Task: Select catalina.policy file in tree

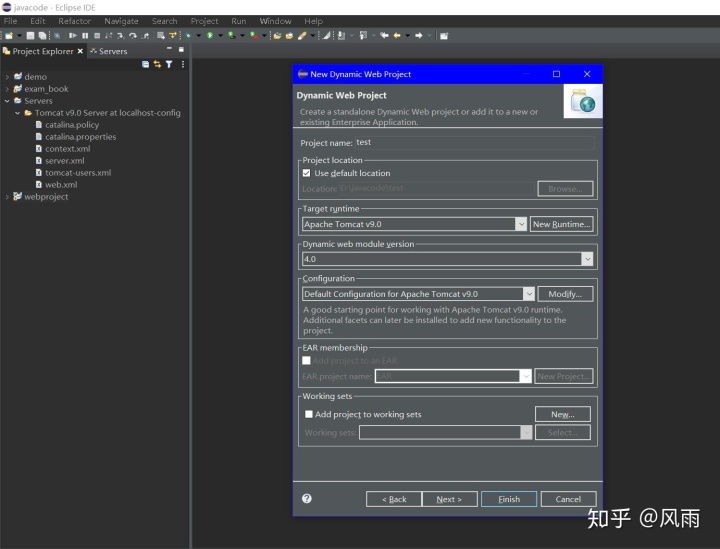Action: [x=72, y=124]
